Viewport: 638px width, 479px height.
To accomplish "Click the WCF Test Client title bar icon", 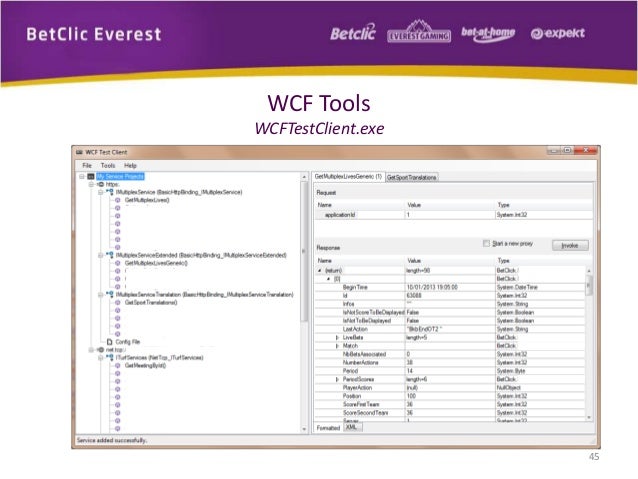I will tap(79, 152).
